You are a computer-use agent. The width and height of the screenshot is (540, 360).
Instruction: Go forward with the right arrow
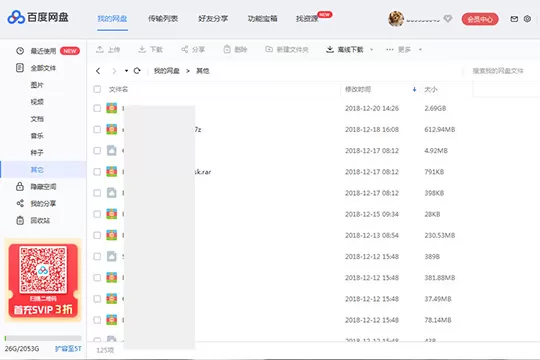click(x=114, y=71)
